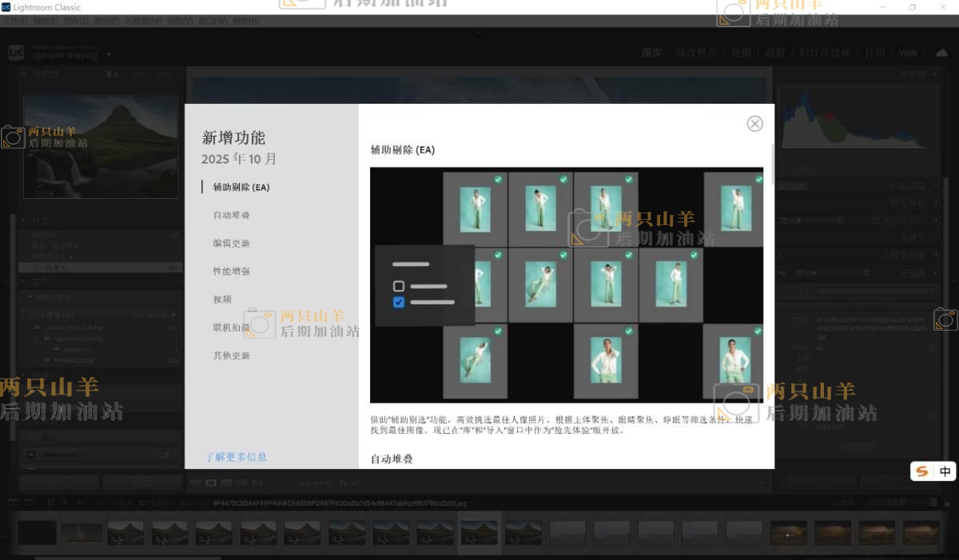Select 编辑更新 in the feature list
The height and width of the screenshot is (560, 959).
(231, 244)
